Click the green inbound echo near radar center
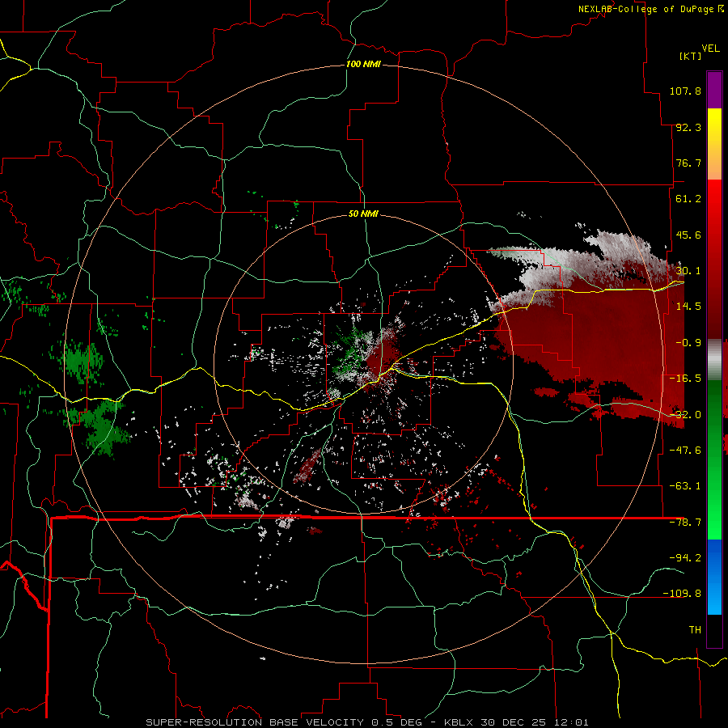The width and height of the screenshot is (728, 728). point(350,350)
